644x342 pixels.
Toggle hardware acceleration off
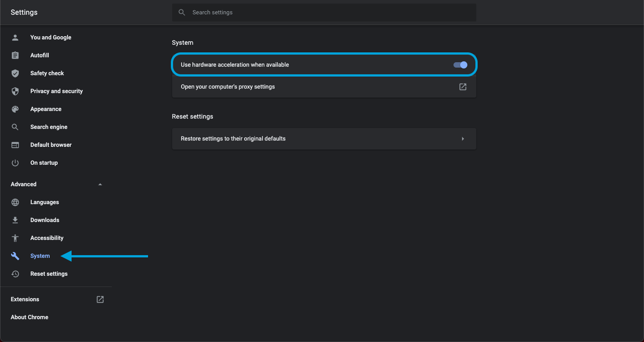[459, 64]
